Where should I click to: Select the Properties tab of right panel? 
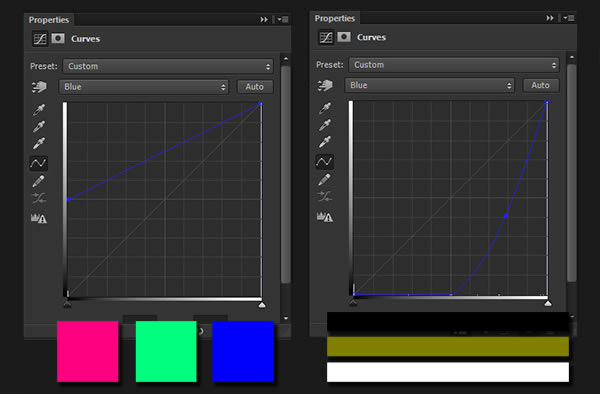tap(335, 18)
